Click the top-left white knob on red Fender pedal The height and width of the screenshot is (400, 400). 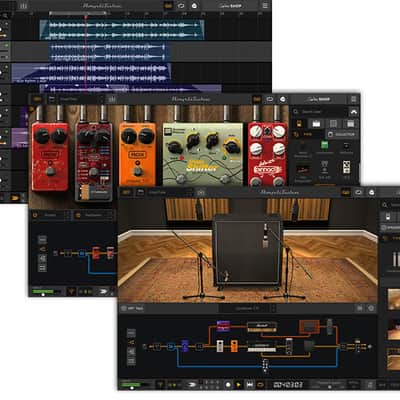256,132
